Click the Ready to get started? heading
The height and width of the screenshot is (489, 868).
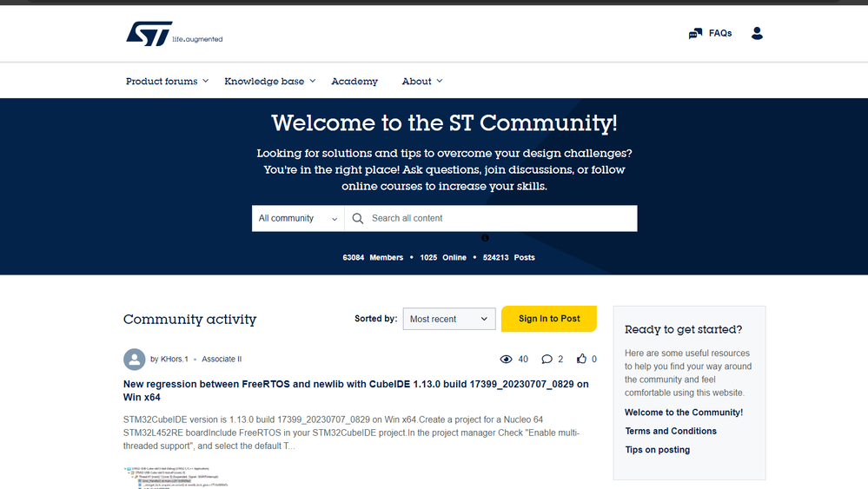(x=683, y=330)
